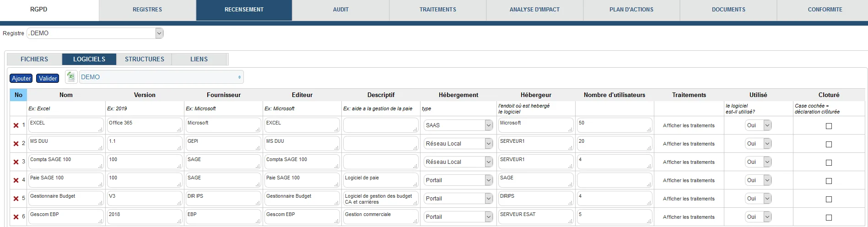The height and width of the screenshot is (227, 868).
Task: Click the Descriptif field 'Logiciel de paie'
Action: pyautogui.click(x=381, y=180)
